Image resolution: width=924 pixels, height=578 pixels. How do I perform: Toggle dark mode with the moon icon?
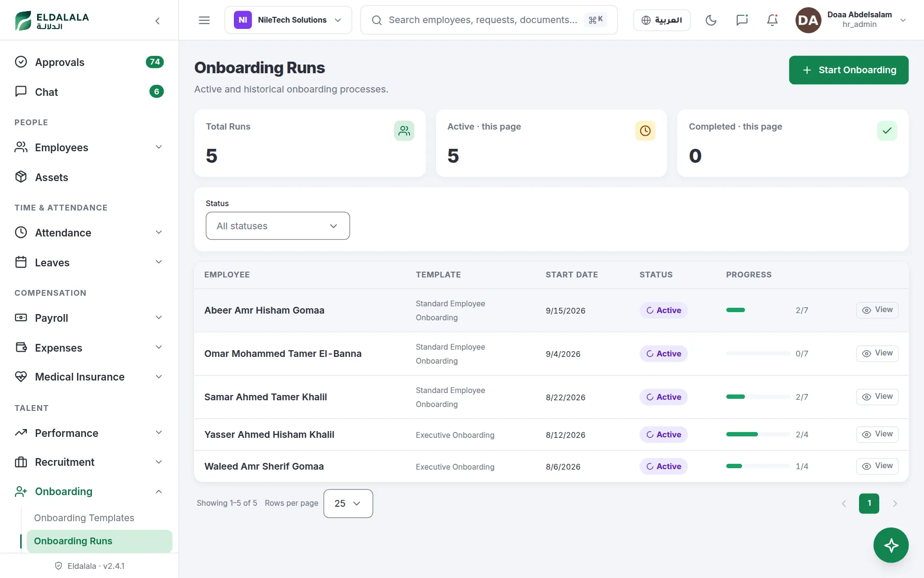(x=711, y=20)
